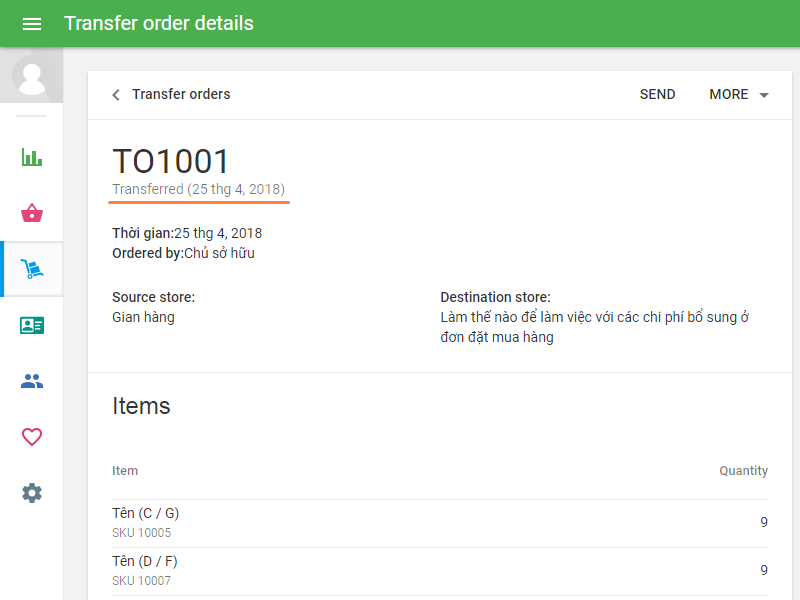Click the heart icon in the sidebar
The image size is (800, 600).
tap(31, 437)
